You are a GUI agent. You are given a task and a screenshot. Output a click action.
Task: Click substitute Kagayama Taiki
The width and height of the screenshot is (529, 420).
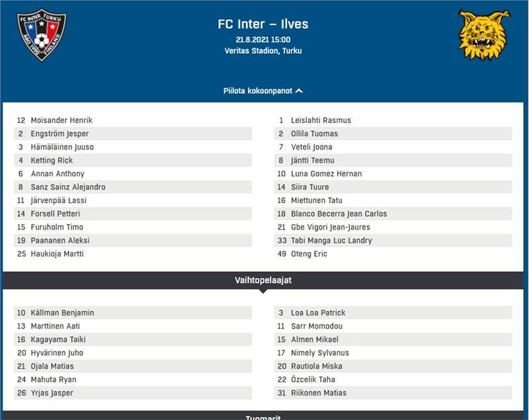click(58, 339)
